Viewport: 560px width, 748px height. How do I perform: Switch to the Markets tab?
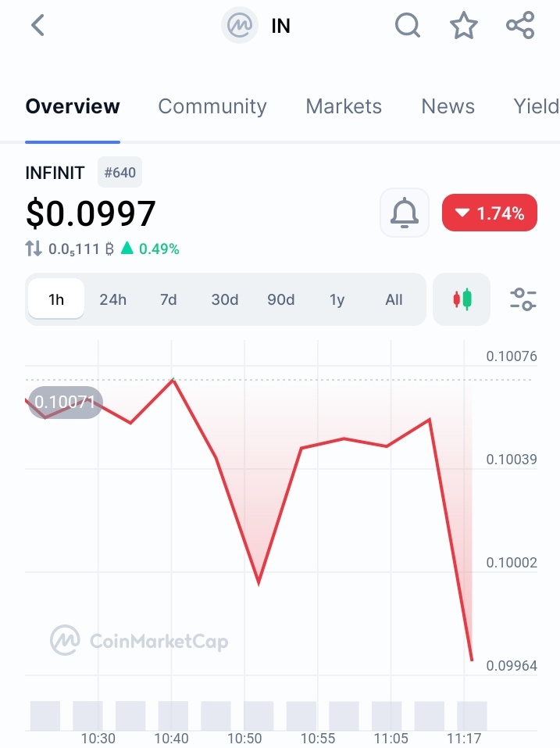pyautogui.click(x=344, y=106)
